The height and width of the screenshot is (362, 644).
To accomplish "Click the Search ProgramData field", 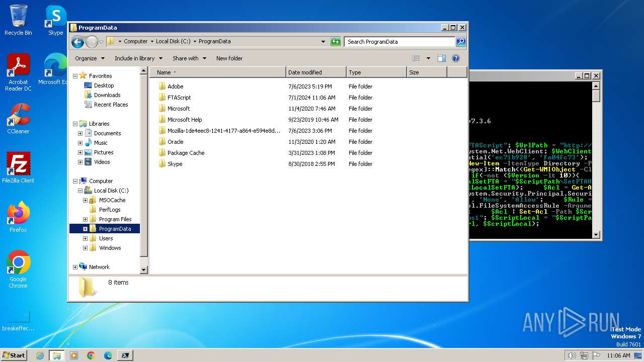I will tap(400, 42).
